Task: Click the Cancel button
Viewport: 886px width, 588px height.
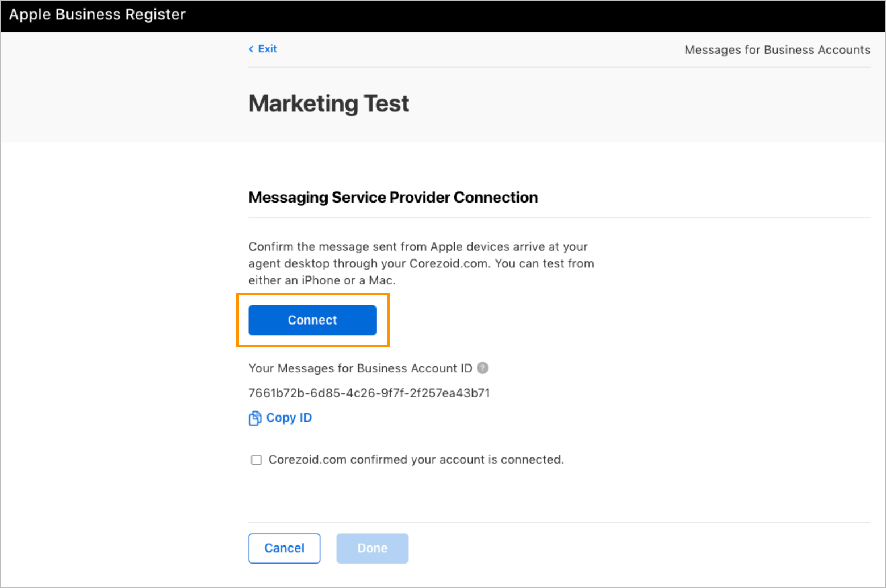Action: pyautogui.click(x=285, y=548)
